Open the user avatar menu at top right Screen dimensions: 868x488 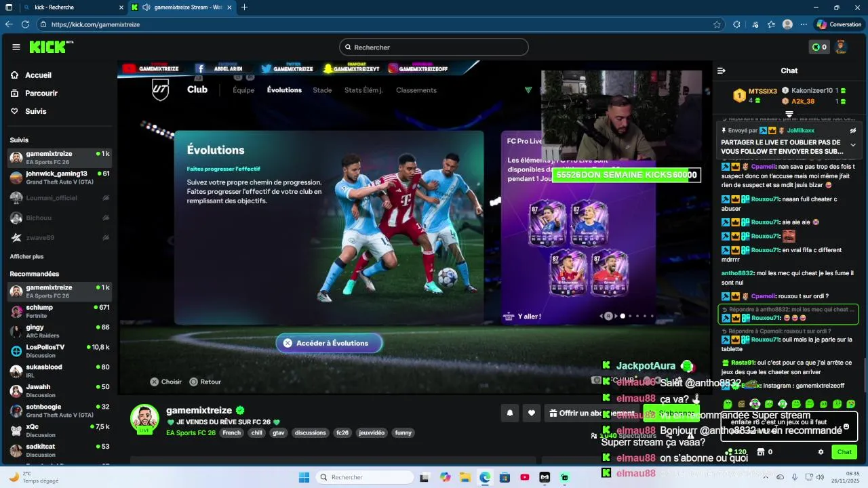pos(841,47)
